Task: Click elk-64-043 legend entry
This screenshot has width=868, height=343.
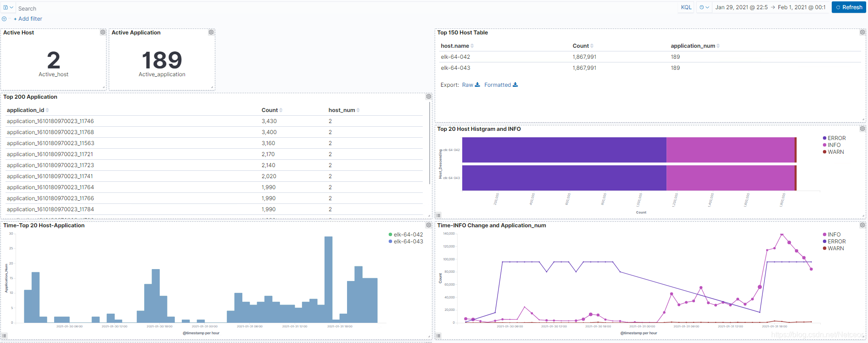Action: (x=406, y=242)
